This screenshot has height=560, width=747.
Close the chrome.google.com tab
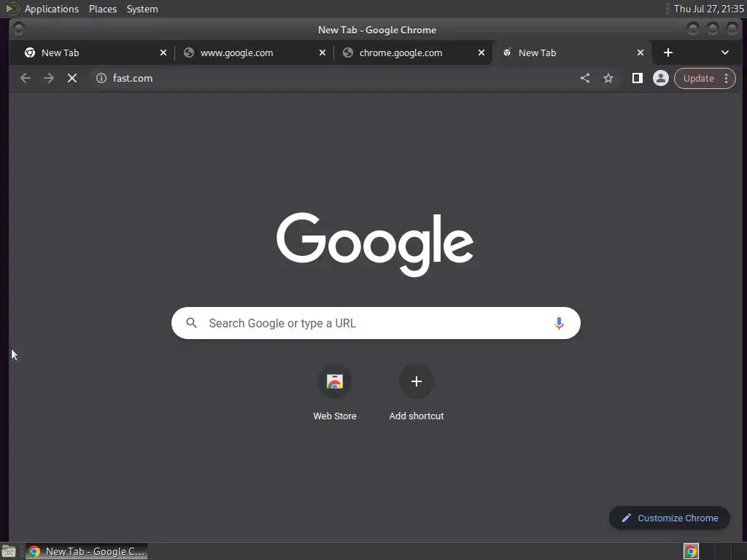coord(481,52)
